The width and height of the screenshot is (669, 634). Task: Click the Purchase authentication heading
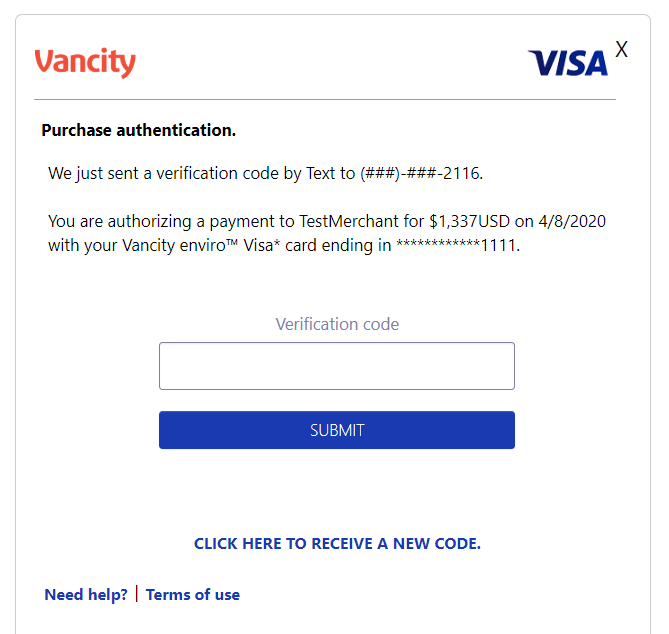click(x=138, y=130)
